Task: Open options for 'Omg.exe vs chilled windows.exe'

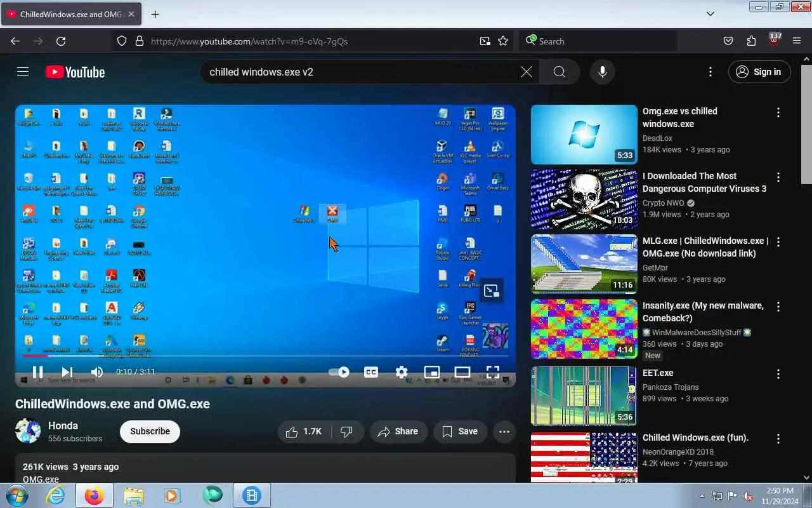Action: pyautogui.click(x=778, y=112)
